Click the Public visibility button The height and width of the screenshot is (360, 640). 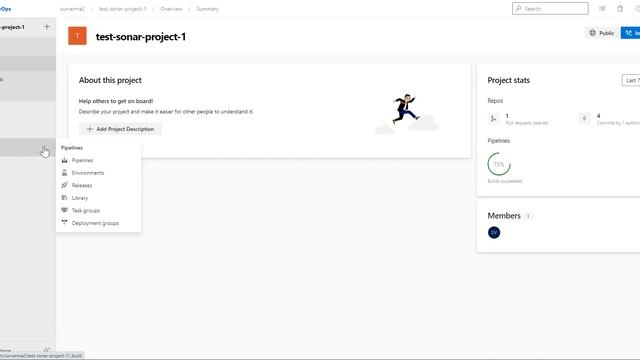602,33
